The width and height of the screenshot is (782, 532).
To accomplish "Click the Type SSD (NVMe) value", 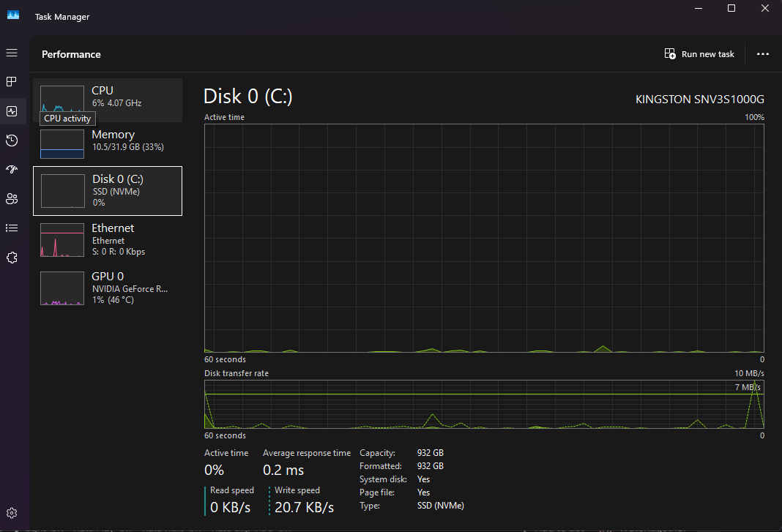I will [x=440, y=506].
